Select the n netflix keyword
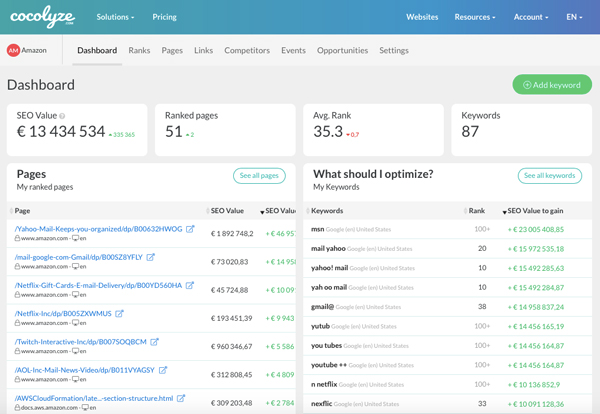 click(x=324, y=384)
